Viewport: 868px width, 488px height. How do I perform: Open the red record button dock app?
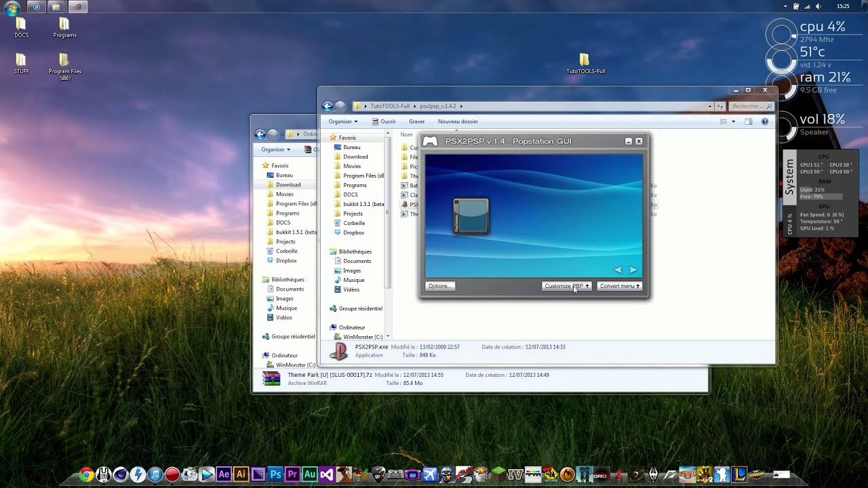[x=172, y=474]
